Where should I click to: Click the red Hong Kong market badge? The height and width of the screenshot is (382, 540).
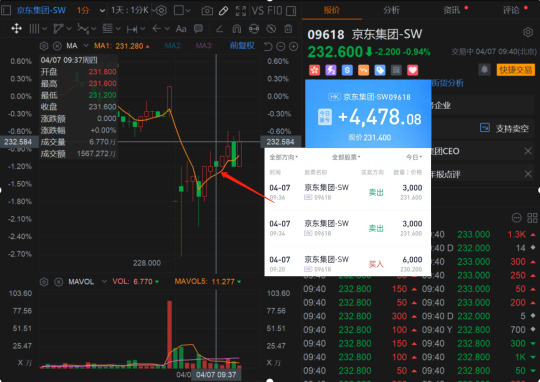point(314,70)
